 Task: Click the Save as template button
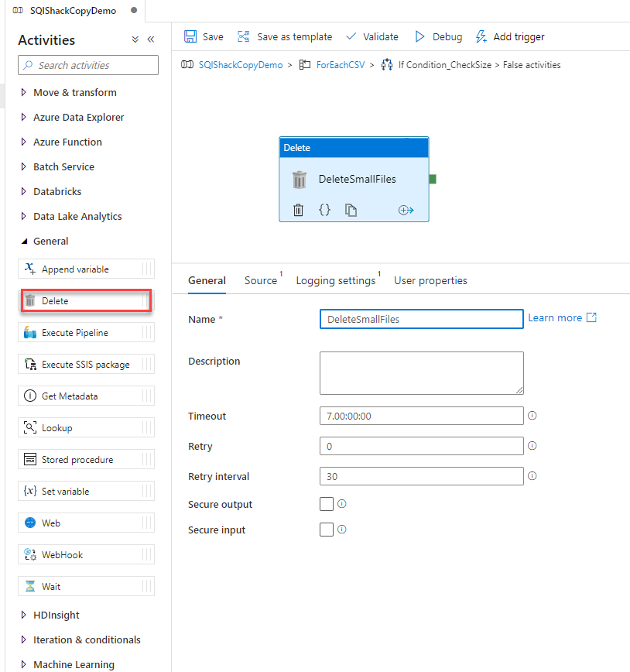pyautogui.click(x=285, y=36)
